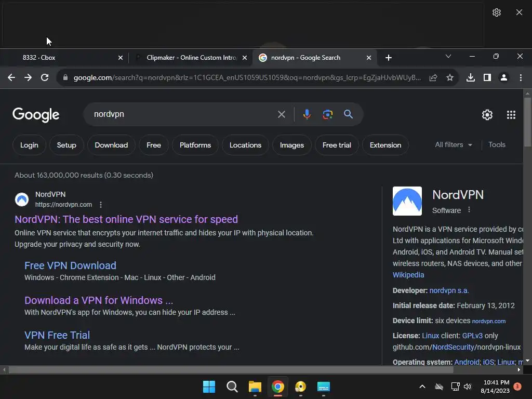Select the Free trial filter chip
Screen dimensions: 532x399
[x=337, y=145]
